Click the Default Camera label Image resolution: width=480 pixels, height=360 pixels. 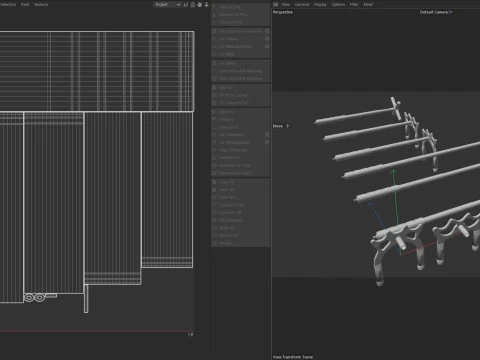pos(434,12)
